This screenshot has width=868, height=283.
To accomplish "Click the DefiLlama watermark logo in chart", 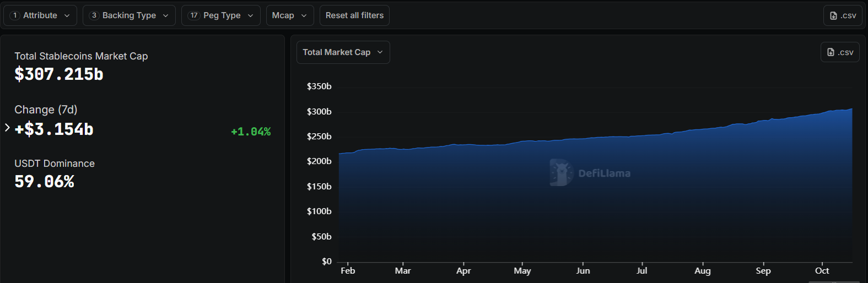I will coord(562,173).
